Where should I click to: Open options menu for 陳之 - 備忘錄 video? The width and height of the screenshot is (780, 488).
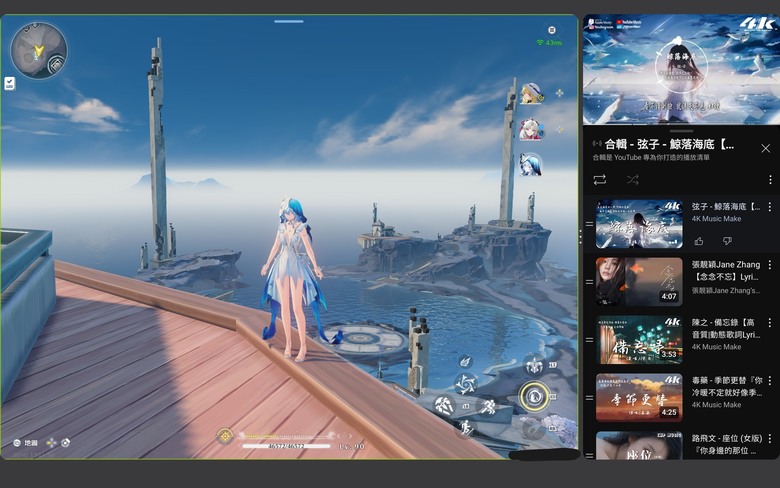click(770, 322)
